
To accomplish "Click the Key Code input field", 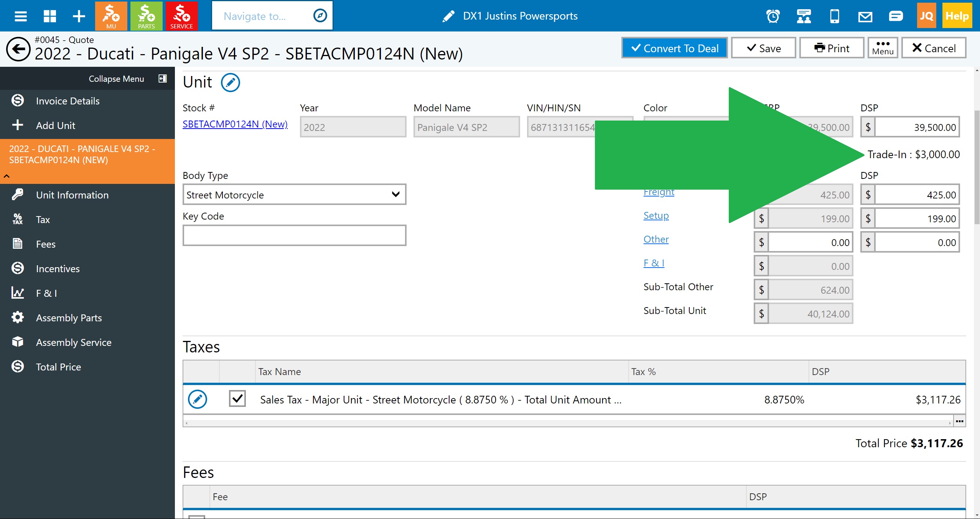I will pos(294,235).
